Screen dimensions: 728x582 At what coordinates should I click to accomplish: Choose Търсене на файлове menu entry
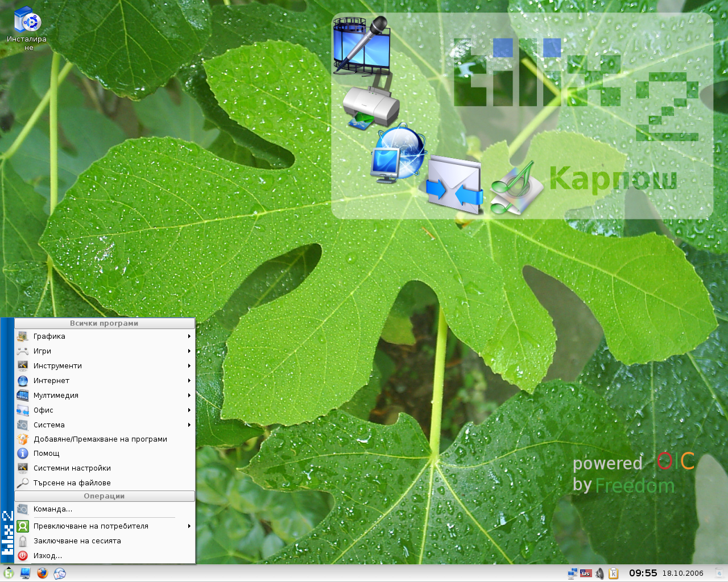tap(72, 483)
